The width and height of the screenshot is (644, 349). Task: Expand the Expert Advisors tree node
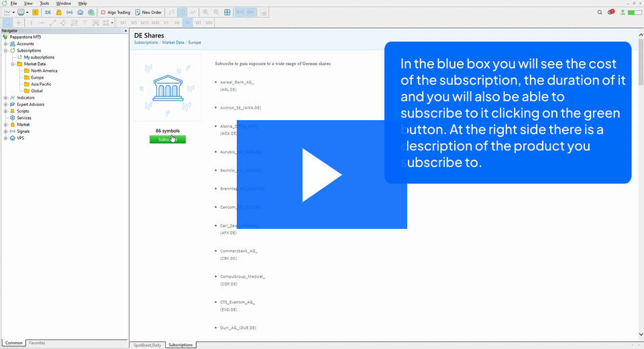pos(6,105)
